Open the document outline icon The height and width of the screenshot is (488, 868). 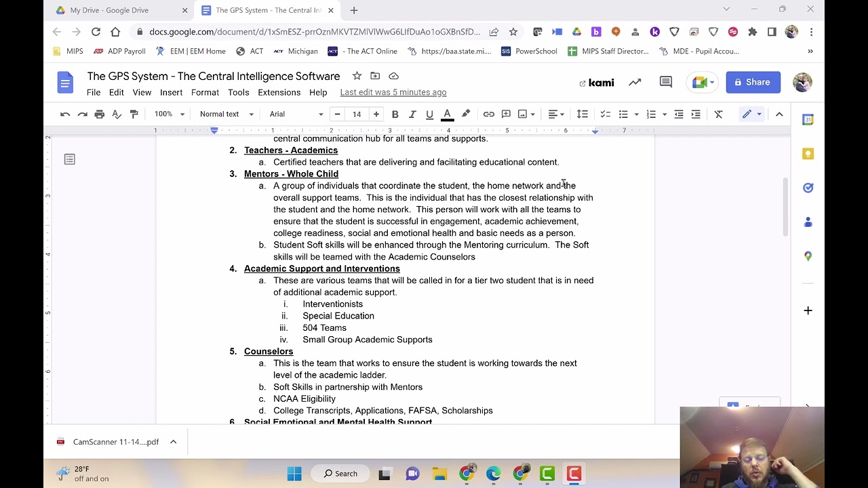(69, 159)
